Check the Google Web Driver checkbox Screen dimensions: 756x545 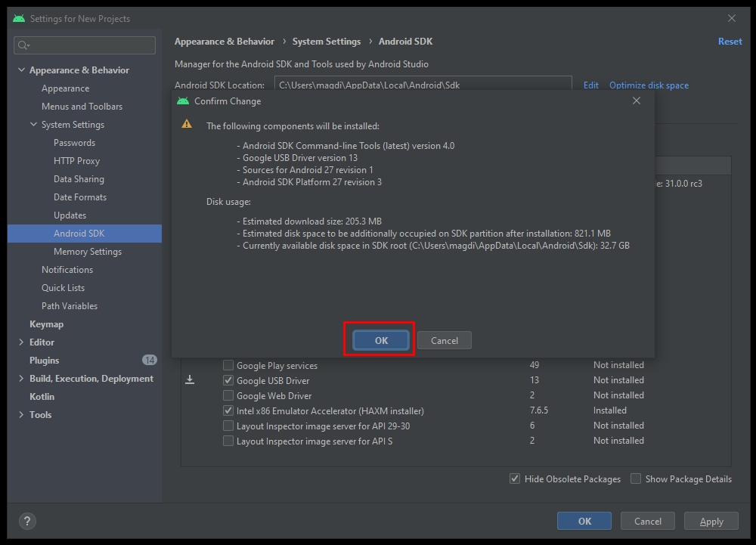228,395
